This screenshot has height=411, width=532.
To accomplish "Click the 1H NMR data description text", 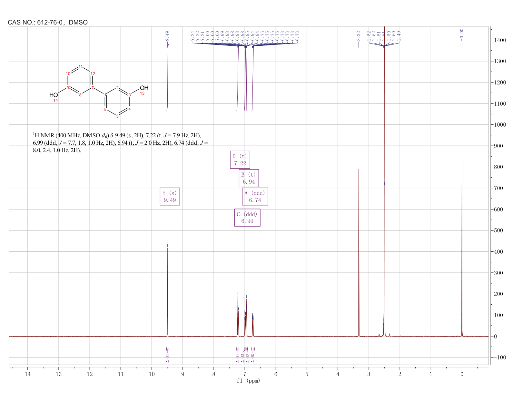I will [x=121, y=142].
